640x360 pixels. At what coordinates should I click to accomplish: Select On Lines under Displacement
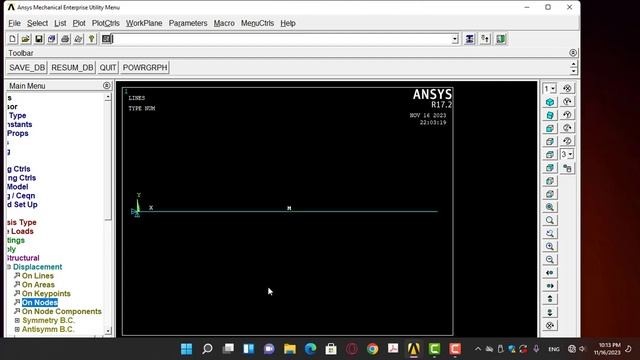38,276
